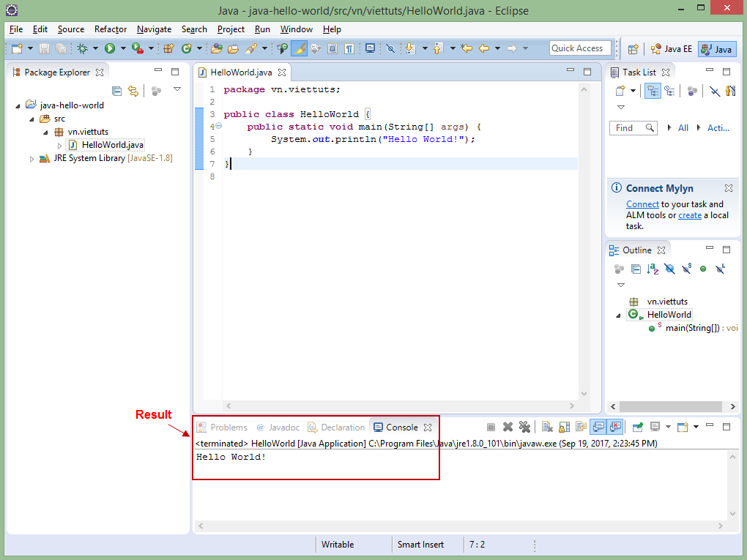Viewport: 747px width, 560px height.
Task: Click the Save All toolbar icon
Action: 61,48
